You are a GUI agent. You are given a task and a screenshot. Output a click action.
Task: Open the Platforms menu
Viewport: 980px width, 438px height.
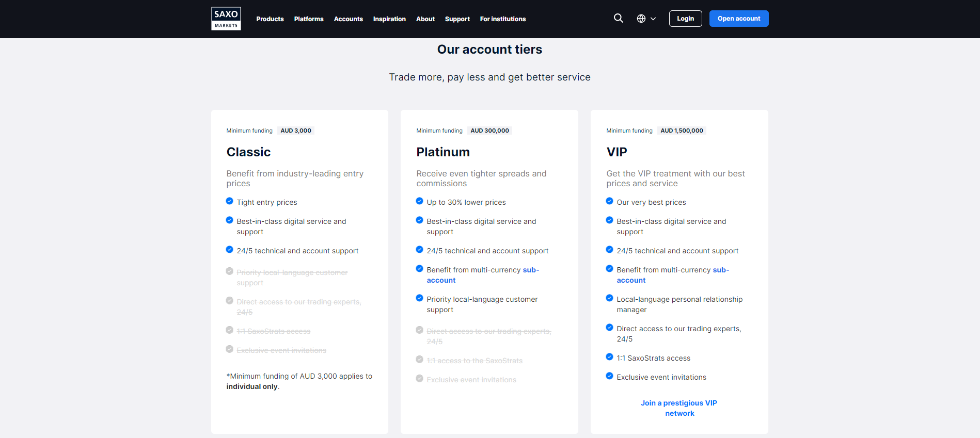coord(309,19)
